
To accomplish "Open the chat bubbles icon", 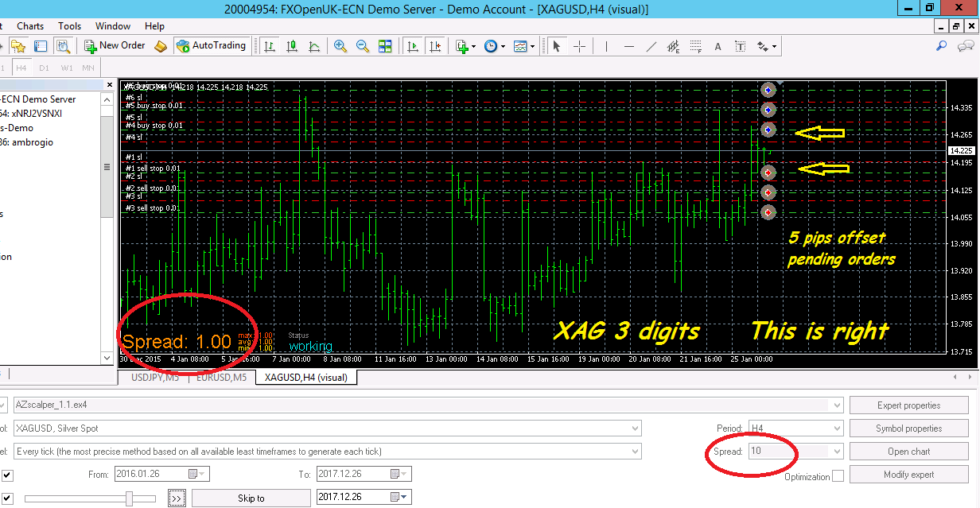I will 965,46.
